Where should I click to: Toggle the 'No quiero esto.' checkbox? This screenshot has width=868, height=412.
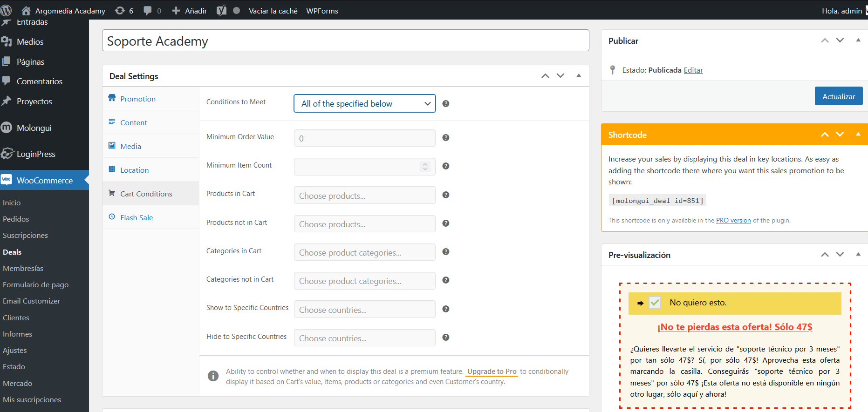(x=655, y=303)
